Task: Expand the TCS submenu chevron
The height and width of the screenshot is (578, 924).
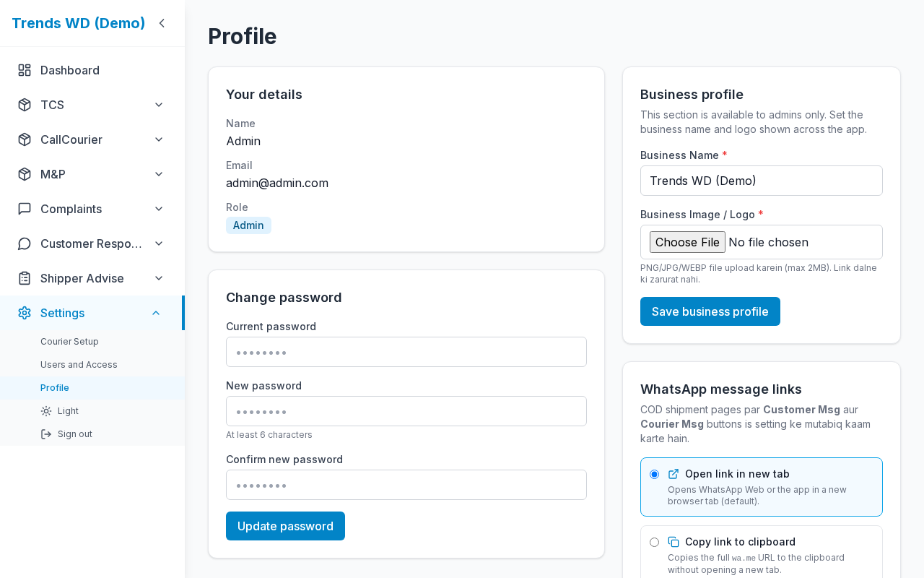Action: pos(159,105)
